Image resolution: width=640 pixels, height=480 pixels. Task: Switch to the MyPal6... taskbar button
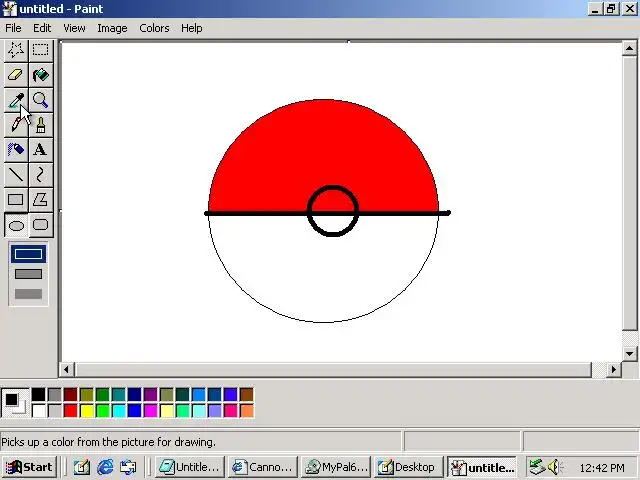click(336, 467)
